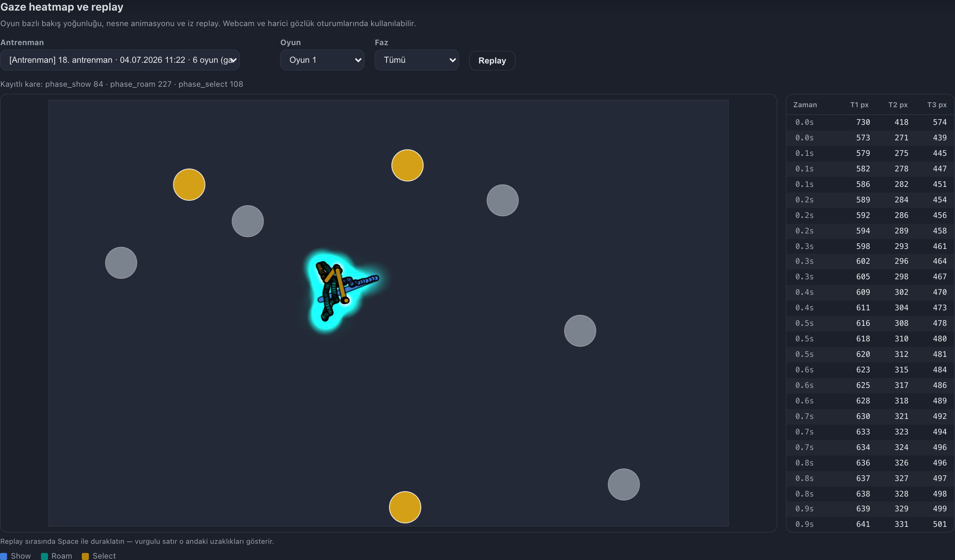Expand the Faz dropdown showing Tümü
This screenshot has width=955, height=560.
pyautogui.click(x=416, y=60)
